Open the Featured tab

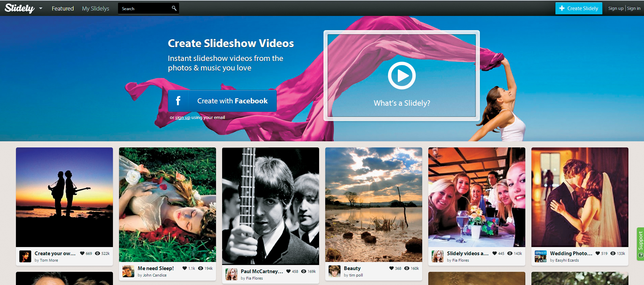(x=63, y=8)
